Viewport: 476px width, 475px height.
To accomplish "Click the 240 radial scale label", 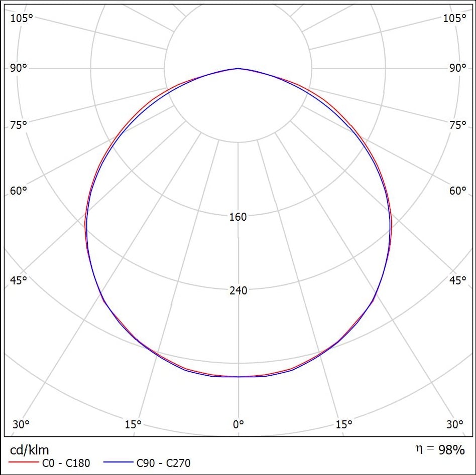I will pos(239,290).
